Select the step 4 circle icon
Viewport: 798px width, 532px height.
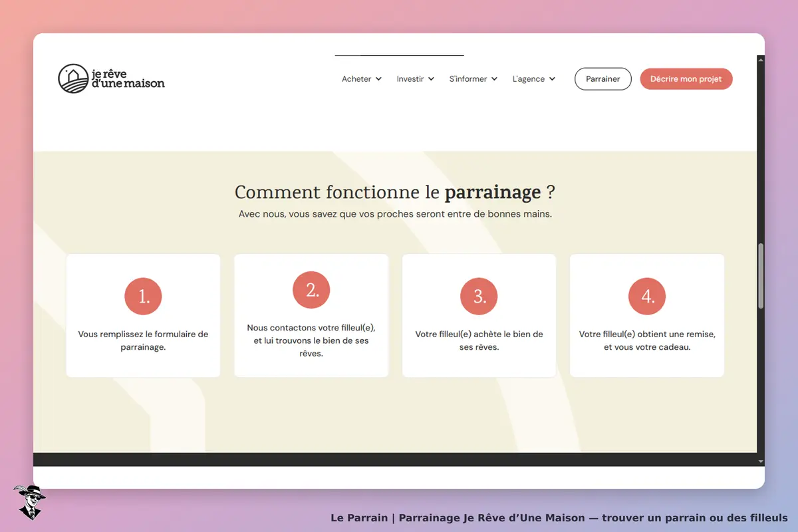pyautogui.click(x=647, y=297)
